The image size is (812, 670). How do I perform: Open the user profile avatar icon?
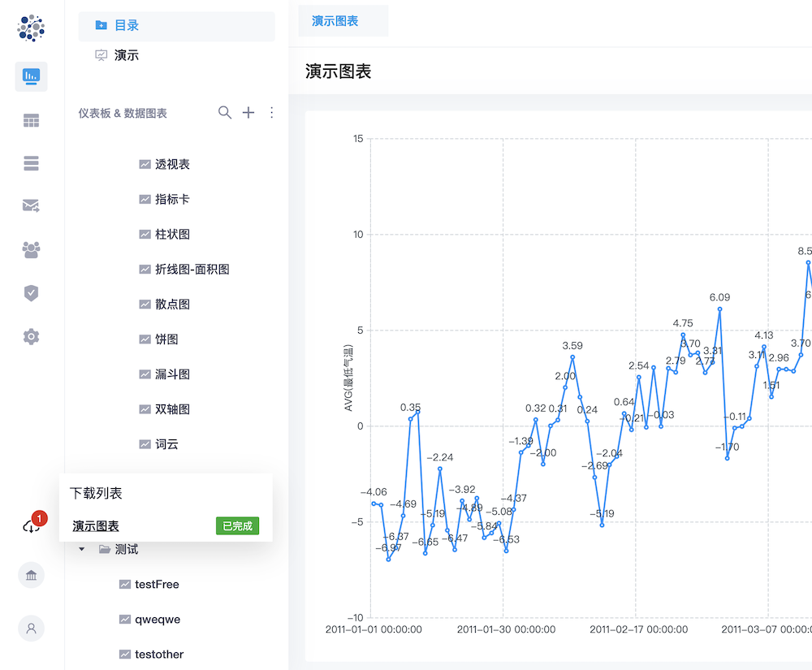tap(31, 628)
